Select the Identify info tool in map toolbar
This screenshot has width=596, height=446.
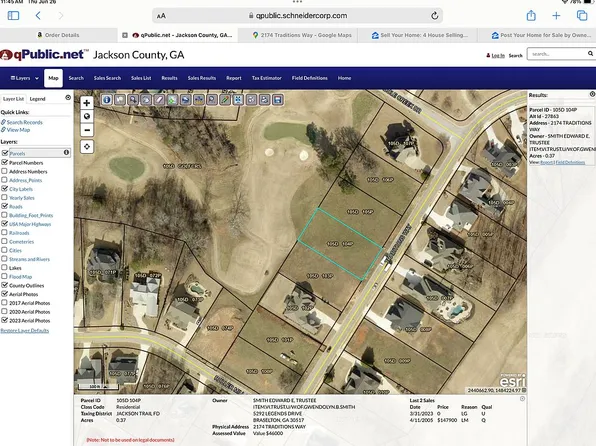107,100
